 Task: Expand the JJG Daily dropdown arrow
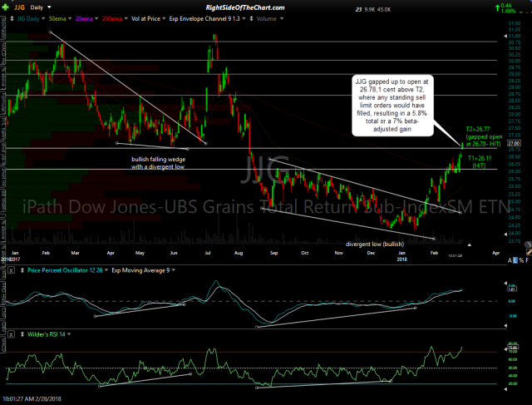[x=43, y=18]
